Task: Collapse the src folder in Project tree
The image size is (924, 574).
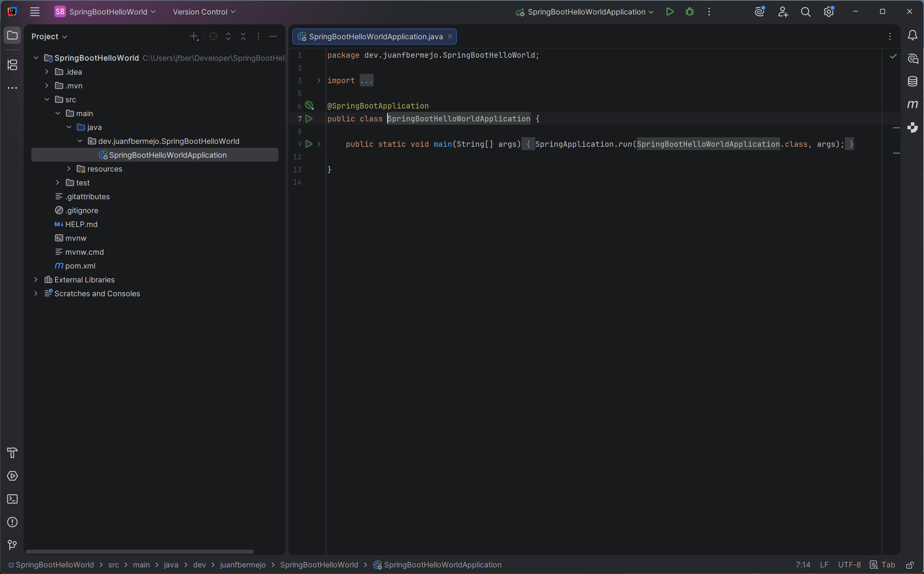Action: [47, 99]
